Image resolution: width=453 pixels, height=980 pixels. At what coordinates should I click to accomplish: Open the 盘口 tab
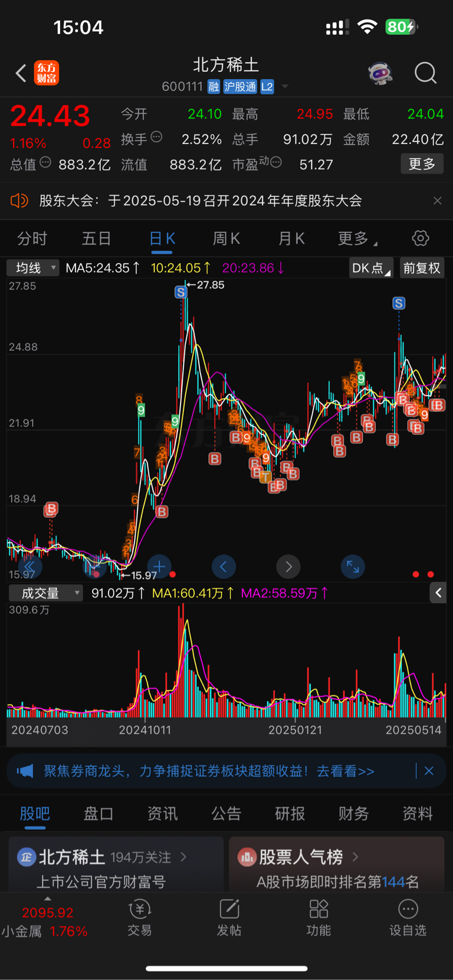tap(99, 814)
